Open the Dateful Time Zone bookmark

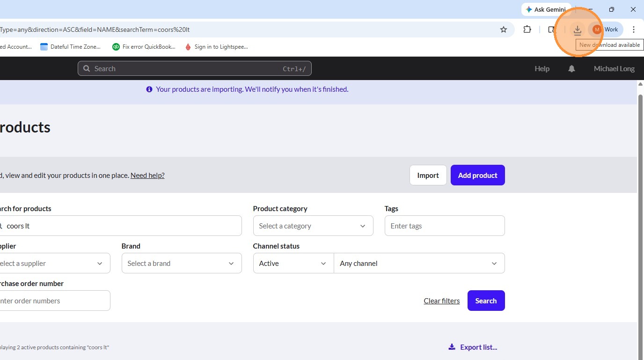[x=70, y=47]
